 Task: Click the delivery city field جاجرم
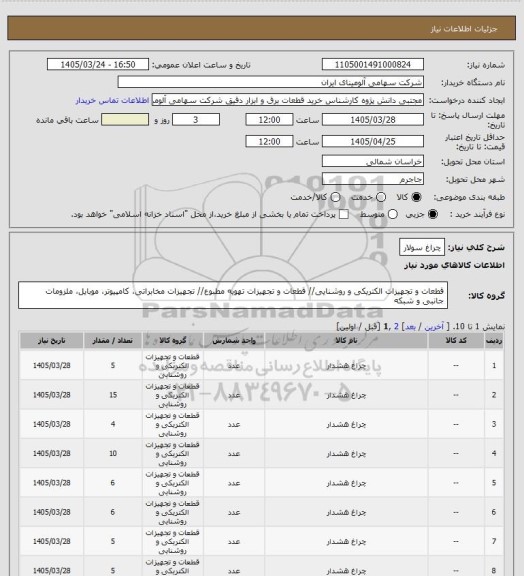point(373,179)
